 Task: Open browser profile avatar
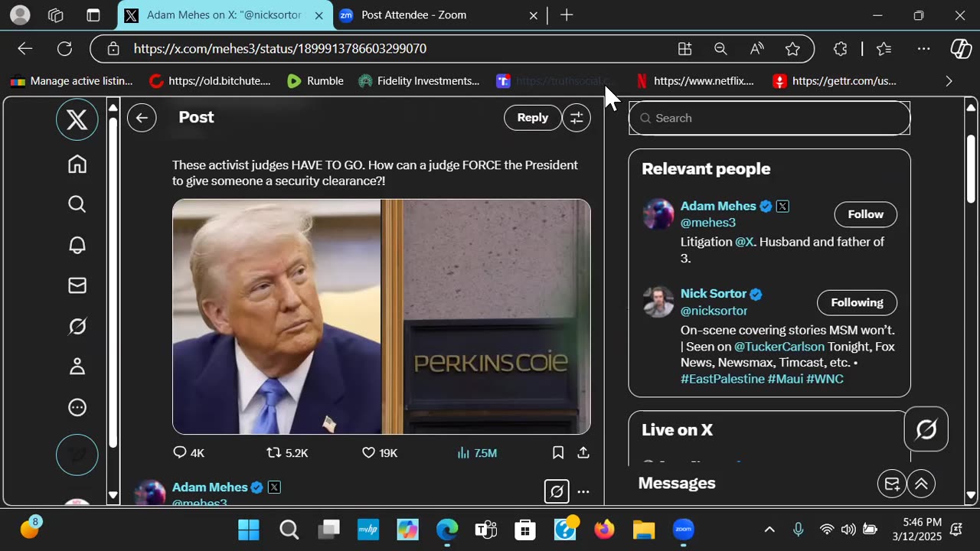pyautogui.click(x=21, y=15)
